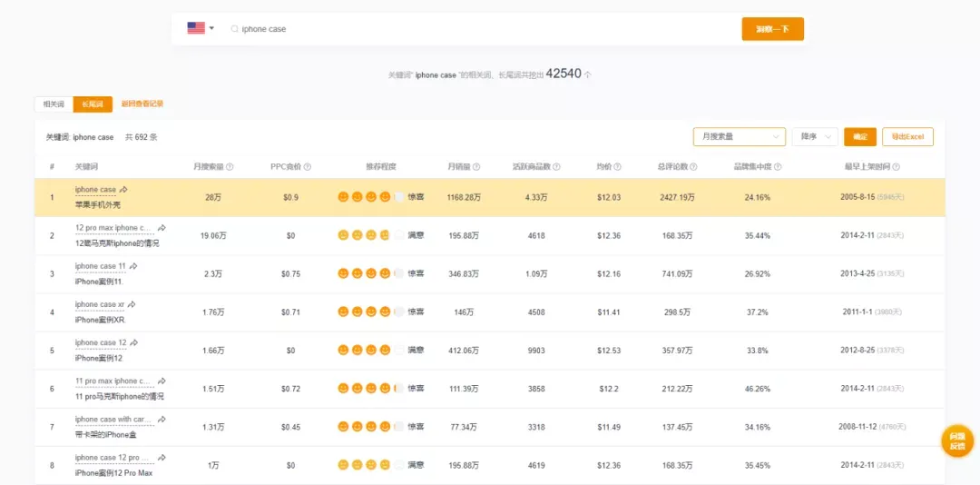980x485 pixels.
Task: Click the 42540 total keywords count
Action: pyautogui.click(x=563, y=74)
